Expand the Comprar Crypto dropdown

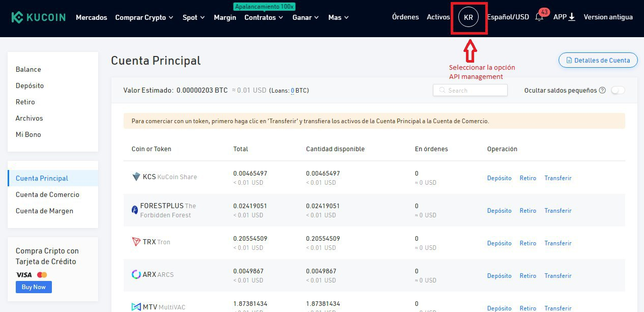tap(144, 17)
